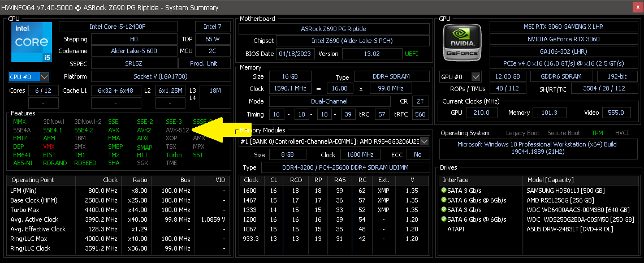Click the green status icon for AMD R5SL256G drive

tap(444, 200)
